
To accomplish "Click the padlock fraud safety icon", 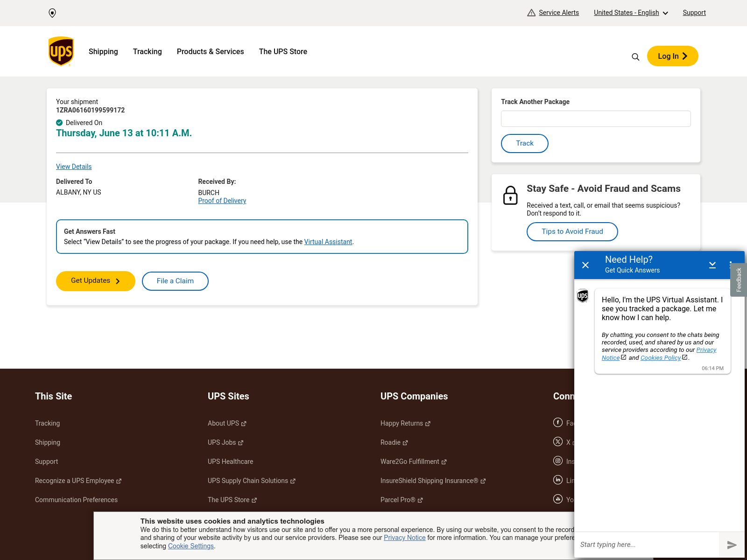I will click(510, 195).
